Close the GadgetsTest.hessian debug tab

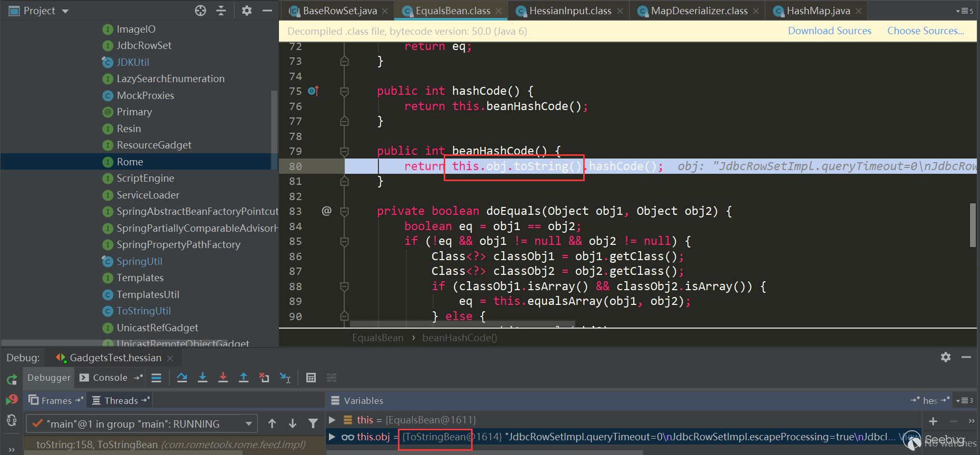point(170,359)
